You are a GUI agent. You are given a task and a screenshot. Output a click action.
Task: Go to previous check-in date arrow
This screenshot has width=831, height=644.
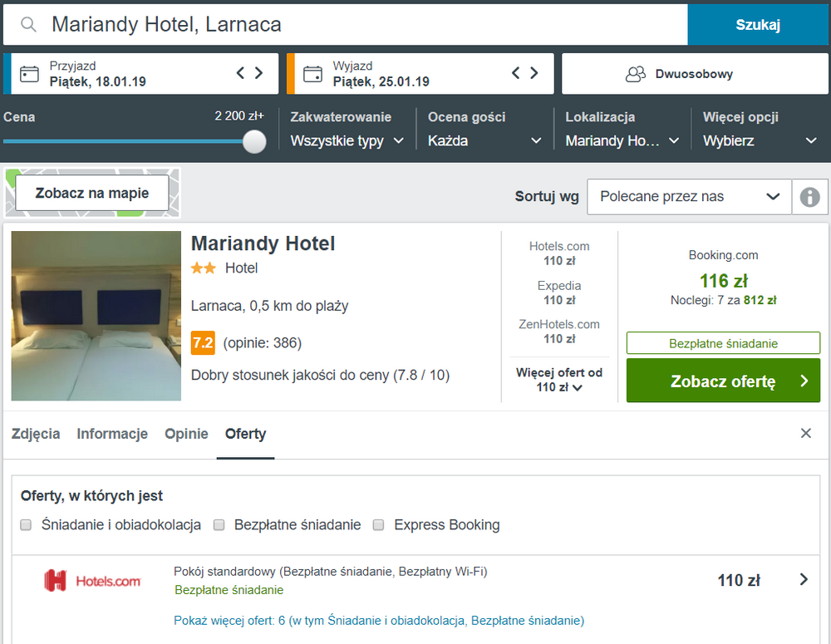click(x=241, y=72)
